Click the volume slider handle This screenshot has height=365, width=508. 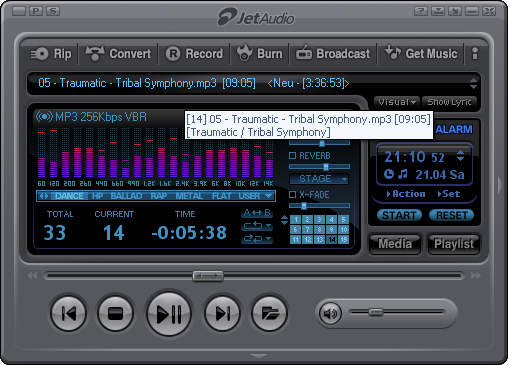tap(376, 312)
